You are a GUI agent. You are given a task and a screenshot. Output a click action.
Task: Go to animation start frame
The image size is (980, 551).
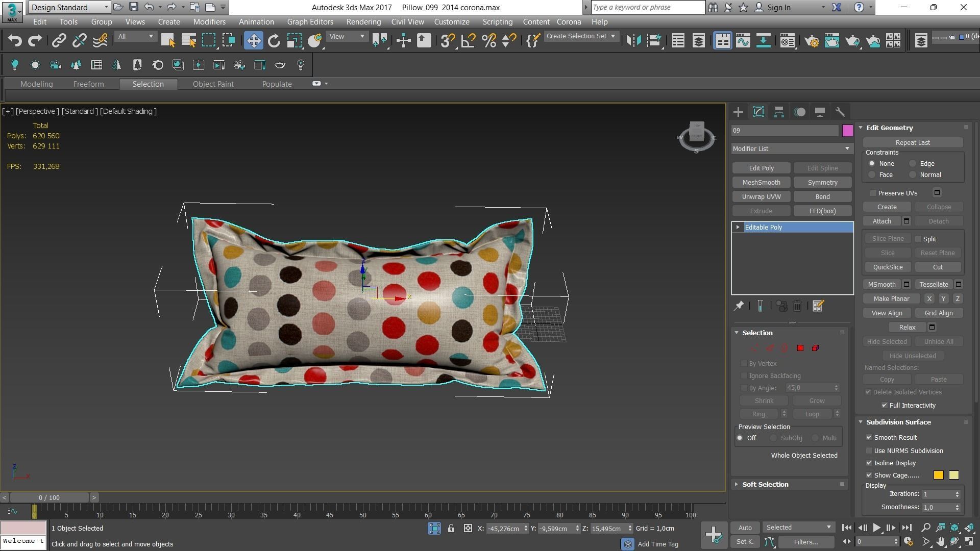coord(846,528)
